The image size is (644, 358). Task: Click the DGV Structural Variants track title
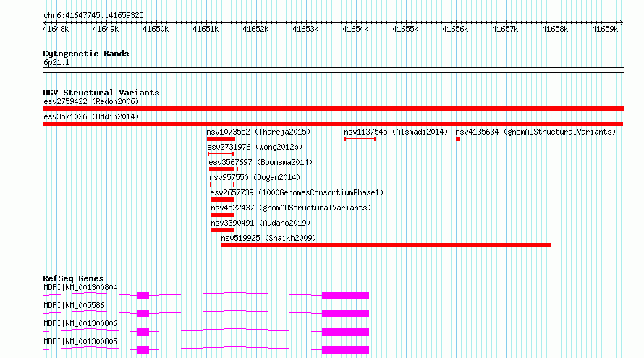(x=101, y=93)
